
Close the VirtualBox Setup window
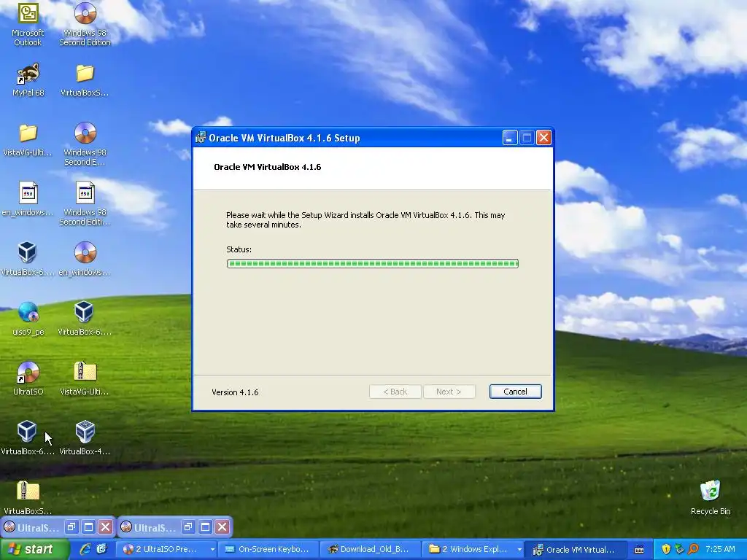click(543, 138)
